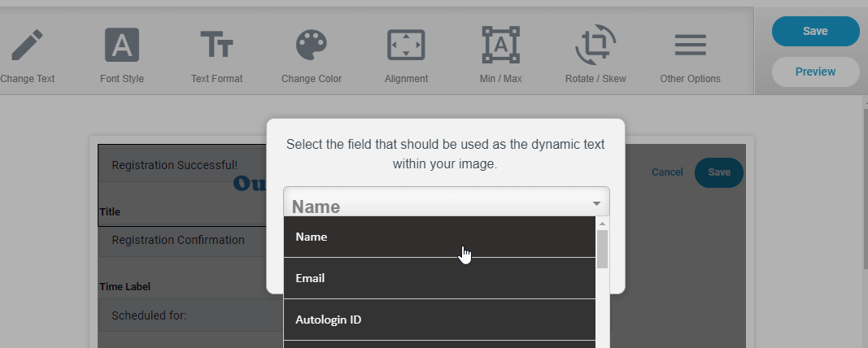Image resolution: width=868 pixels, height=348 pixels.
Task: Open the Change Color palette tool
Action: [311, 55]
